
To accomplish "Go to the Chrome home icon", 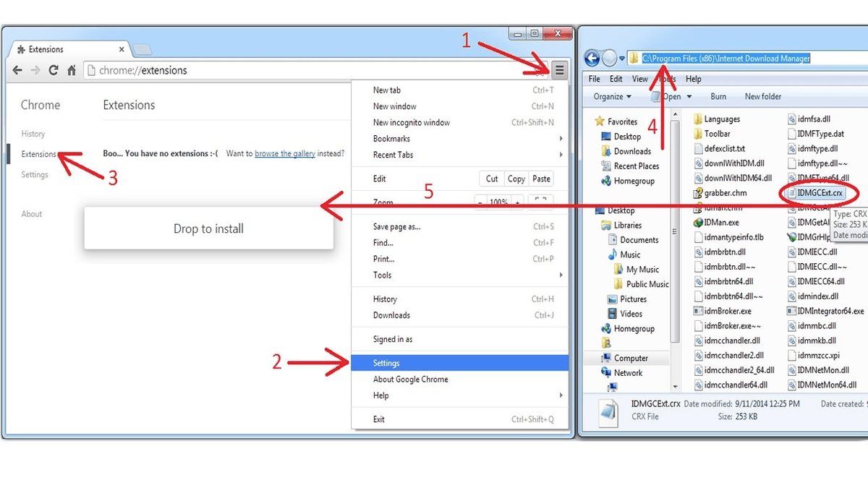I will [x=72, y=70].
